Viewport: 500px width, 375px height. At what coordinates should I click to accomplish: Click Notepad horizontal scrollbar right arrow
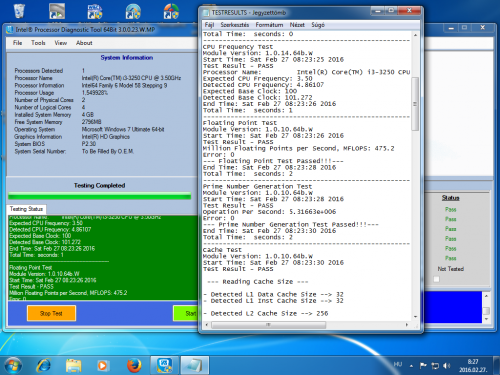point(407,324)
